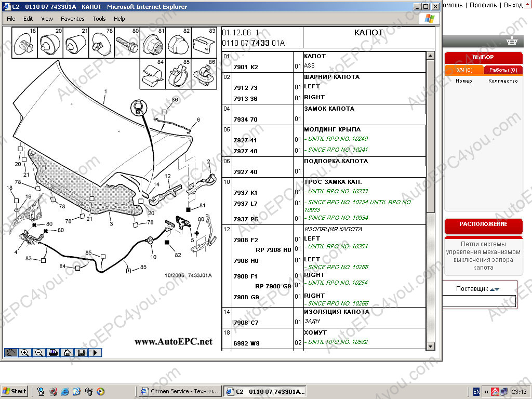Open the shopping basket icon
Viewport: 532px width, 399px height.
tap(512, 41)
